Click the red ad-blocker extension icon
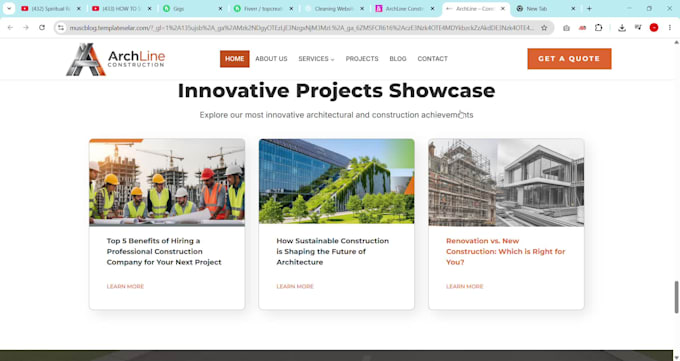 pos(582,28)
